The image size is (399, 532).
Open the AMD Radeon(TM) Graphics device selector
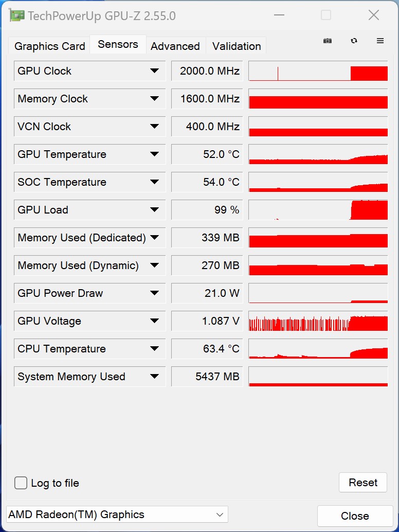[117, 515]
